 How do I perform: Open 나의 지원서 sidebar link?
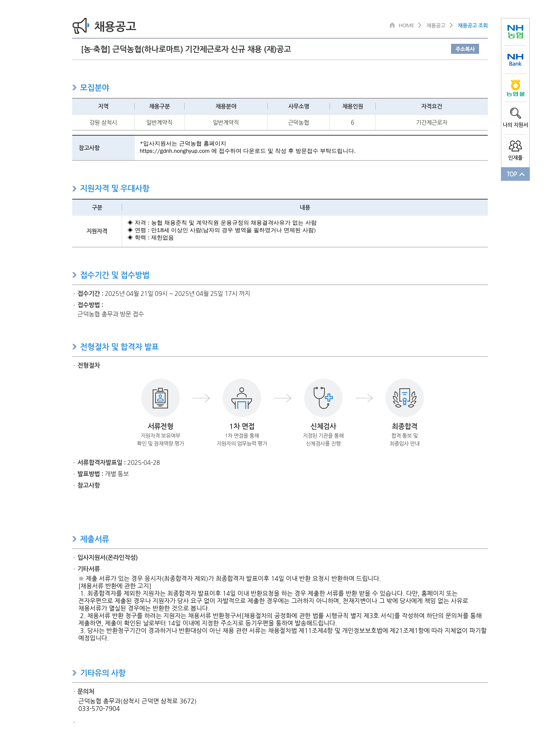pyautogui.click(x=515, y=125)
